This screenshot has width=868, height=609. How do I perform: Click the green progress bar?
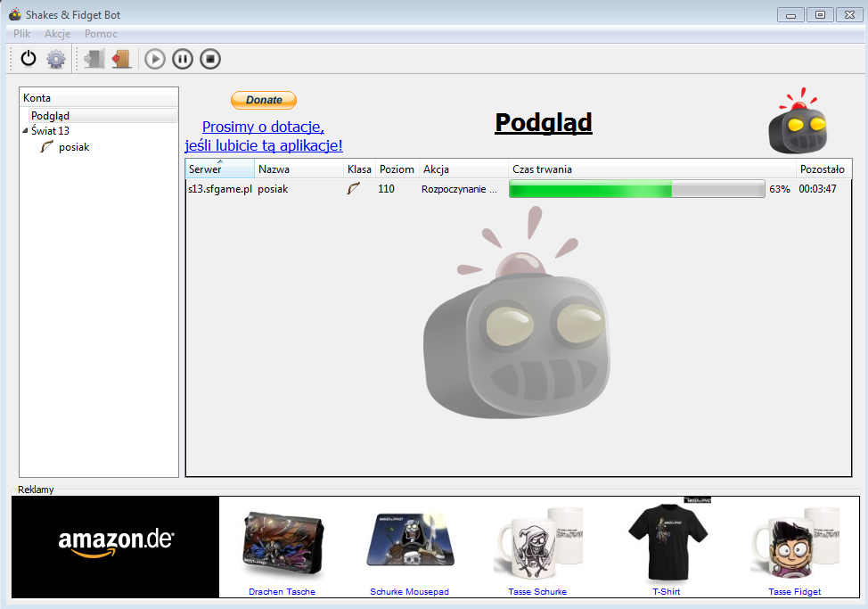tap(636, 189)
